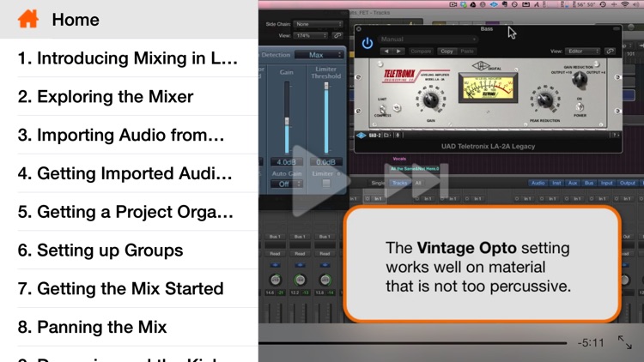Click the Paste button in Bass plugin
The width and height of the screenshot is (644, 362).
[x=467, y=51]
